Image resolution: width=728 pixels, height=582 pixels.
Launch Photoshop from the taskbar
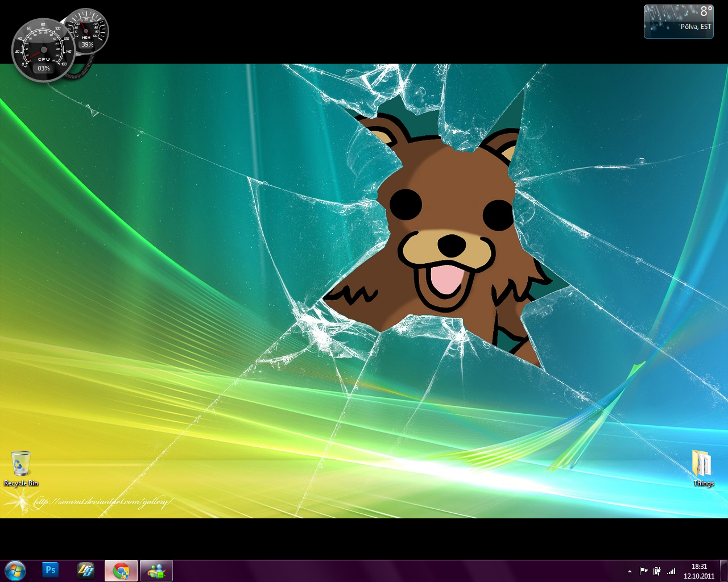pyautogui.click(x=51, y=570)
